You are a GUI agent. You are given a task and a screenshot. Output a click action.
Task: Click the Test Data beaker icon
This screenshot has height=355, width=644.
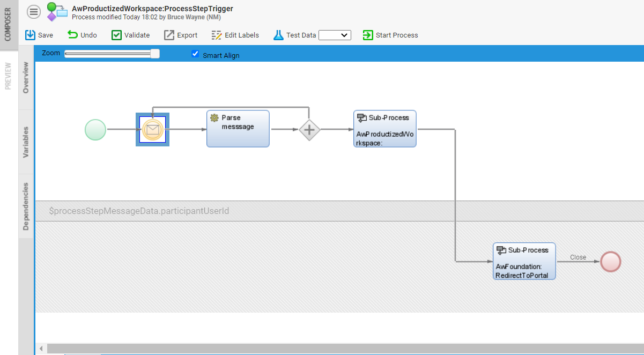coord(278,35)
